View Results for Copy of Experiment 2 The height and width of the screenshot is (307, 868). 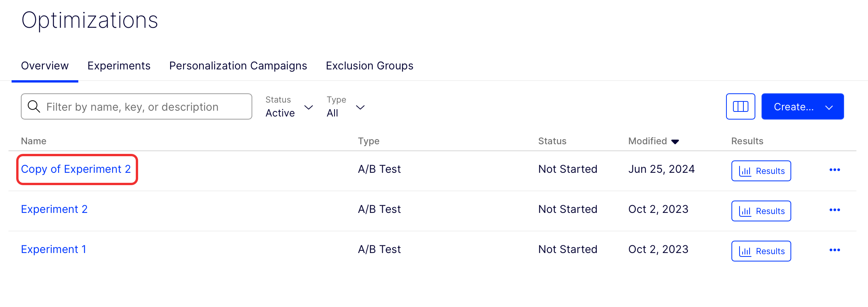coord(761,171)
